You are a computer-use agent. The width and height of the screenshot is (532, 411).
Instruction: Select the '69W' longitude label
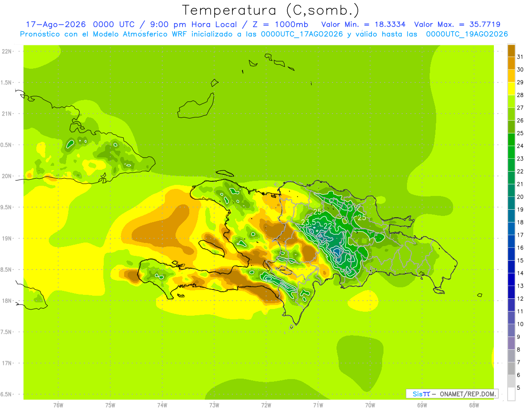(x=422, y=405)
